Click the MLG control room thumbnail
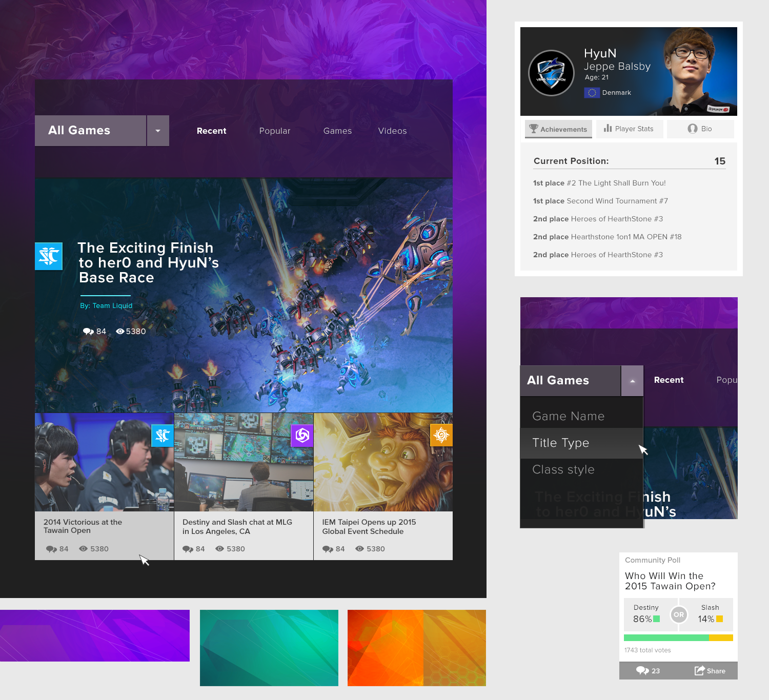 coord(244,462)
